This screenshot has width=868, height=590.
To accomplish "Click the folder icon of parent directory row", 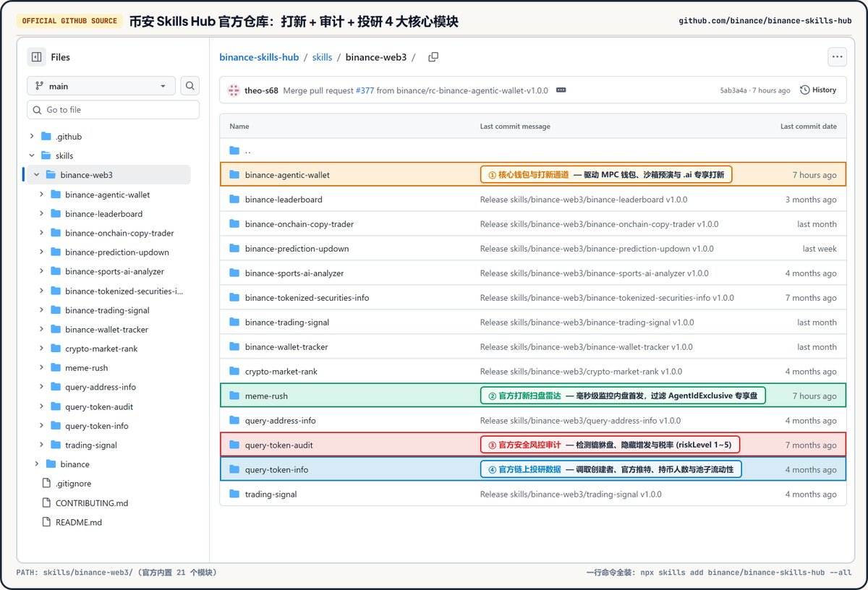I will (x=234, y=151).
